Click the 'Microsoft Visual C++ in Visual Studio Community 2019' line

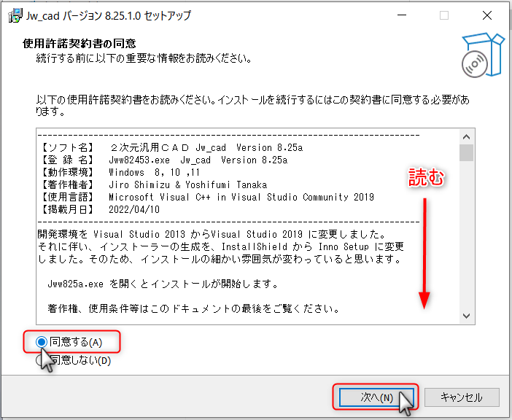(241, 197)
